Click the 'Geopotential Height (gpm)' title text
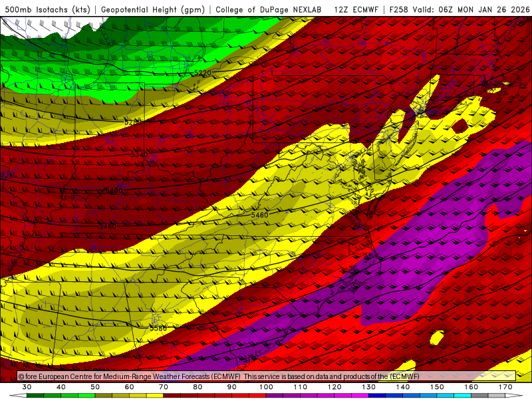The image size is (532, 399). (153, 9)
